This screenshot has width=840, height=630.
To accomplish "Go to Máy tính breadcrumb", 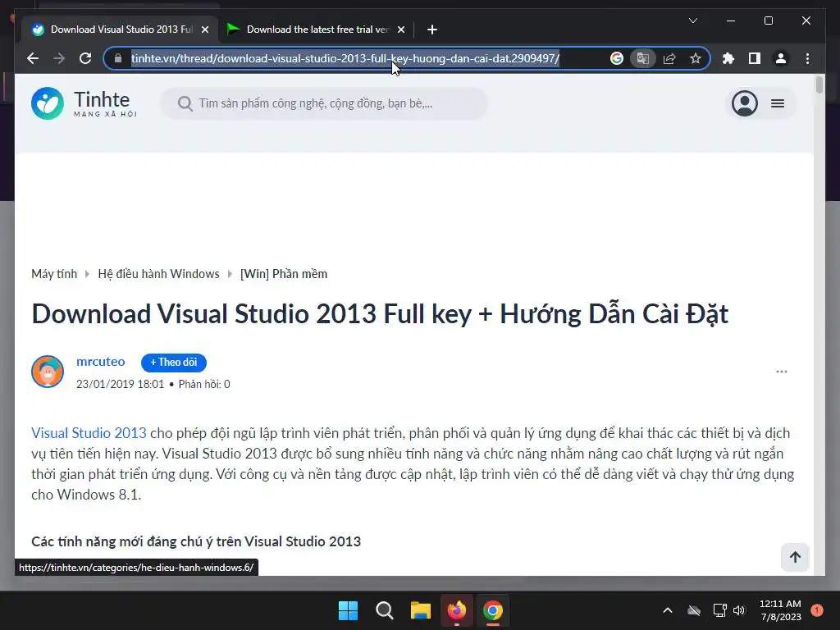I will 54,274.
